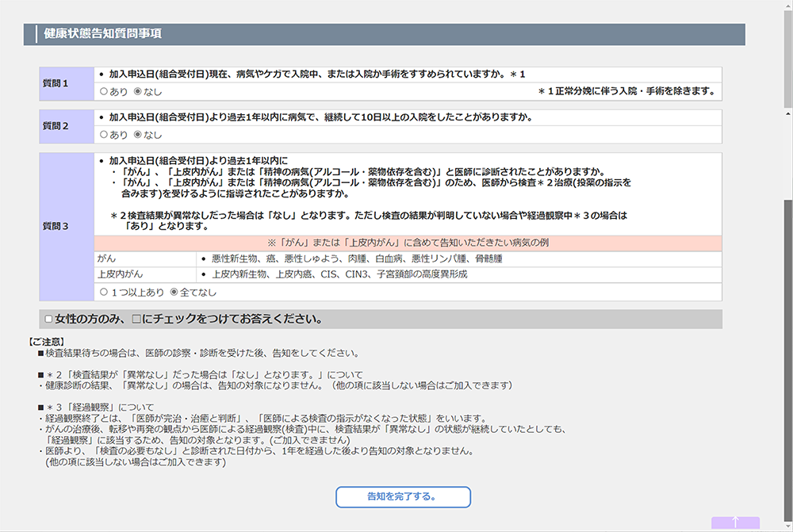Viewport: 793px width, 532px height.
Task: Click the 質問1 label cell
Action: [67, 83]
